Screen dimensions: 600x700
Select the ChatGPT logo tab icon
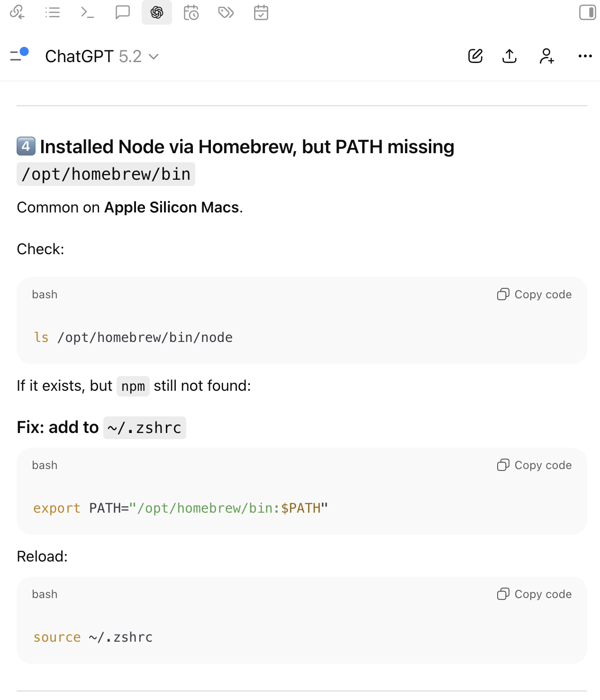click(x=157, y=12)
